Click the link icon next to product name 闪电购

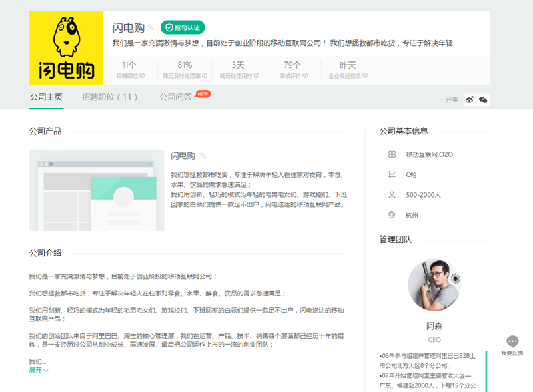[203, 156]
